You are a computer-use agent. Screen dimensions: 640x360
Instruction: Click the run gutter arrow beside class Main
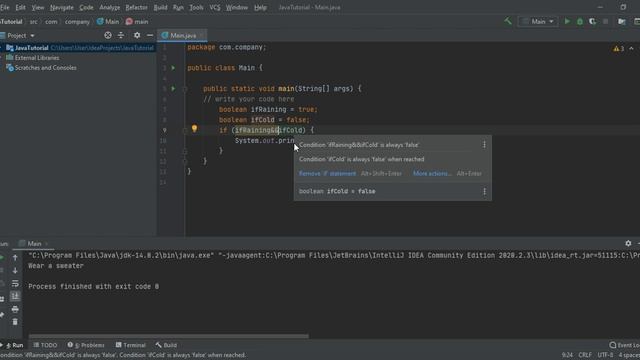point(173,68)
